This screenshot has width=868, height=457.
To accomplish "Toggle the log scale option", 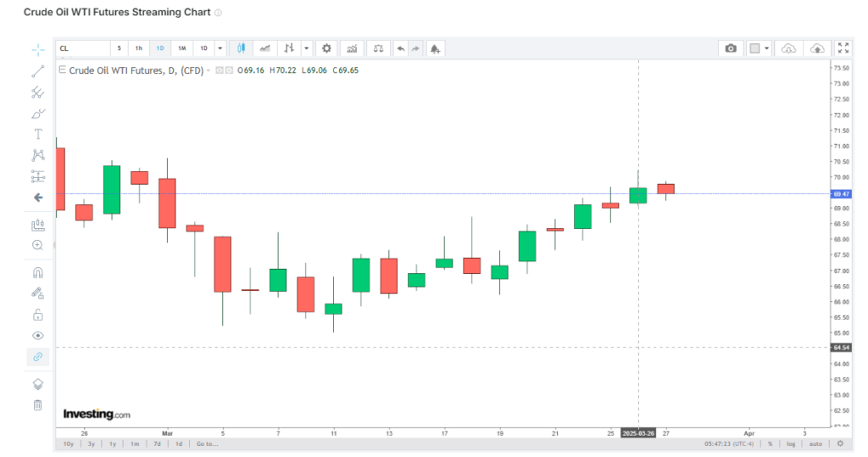I will (x=791, y=443).
